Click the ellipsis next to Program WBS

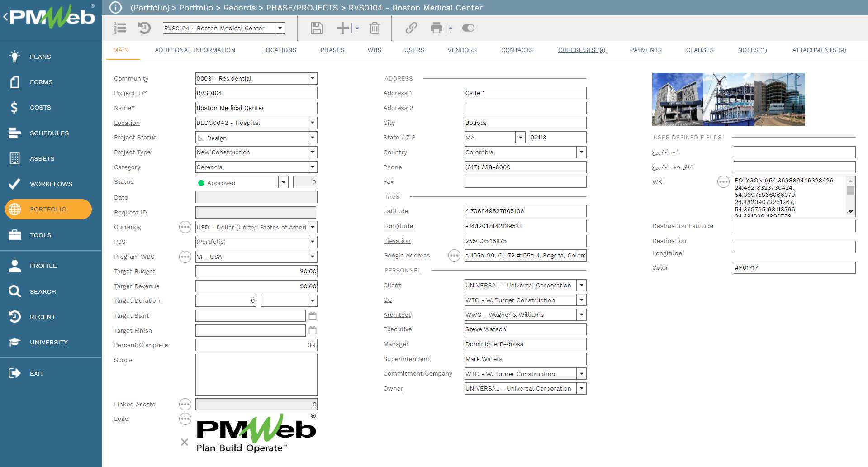click(185, 257)
